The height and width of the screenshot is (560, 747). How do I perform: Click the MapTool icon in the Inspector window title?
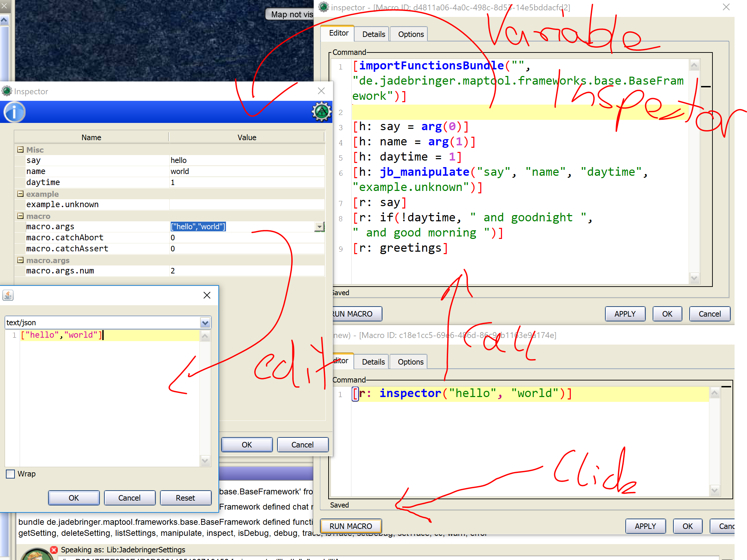coord(7,91)
